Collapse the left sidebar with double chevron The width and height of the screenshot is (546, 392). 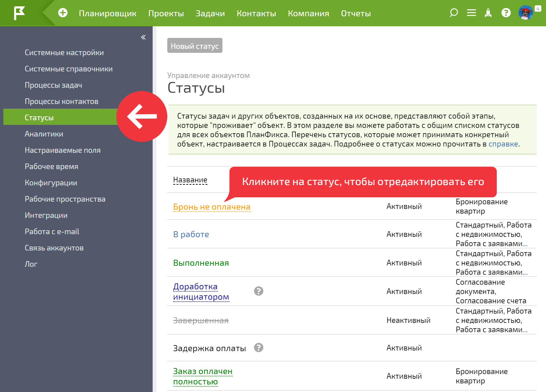coord(143,37)
